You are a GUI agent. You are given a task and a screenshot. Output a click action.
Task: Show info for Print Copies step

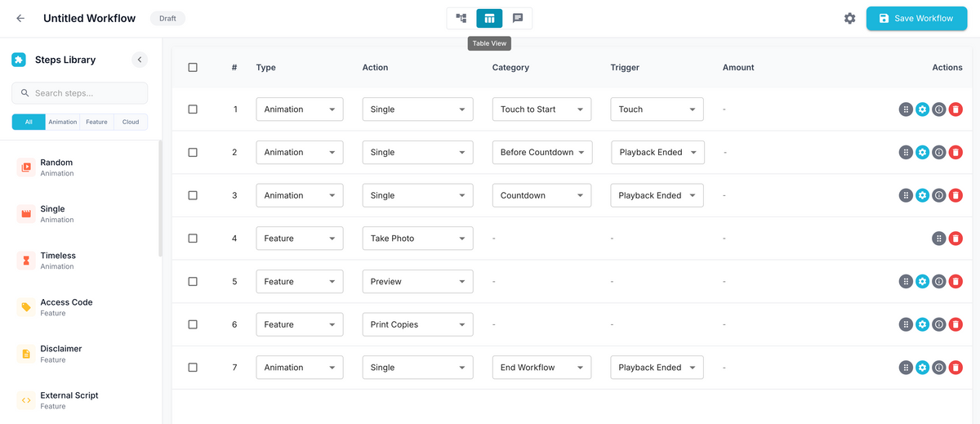click(939, 324)
